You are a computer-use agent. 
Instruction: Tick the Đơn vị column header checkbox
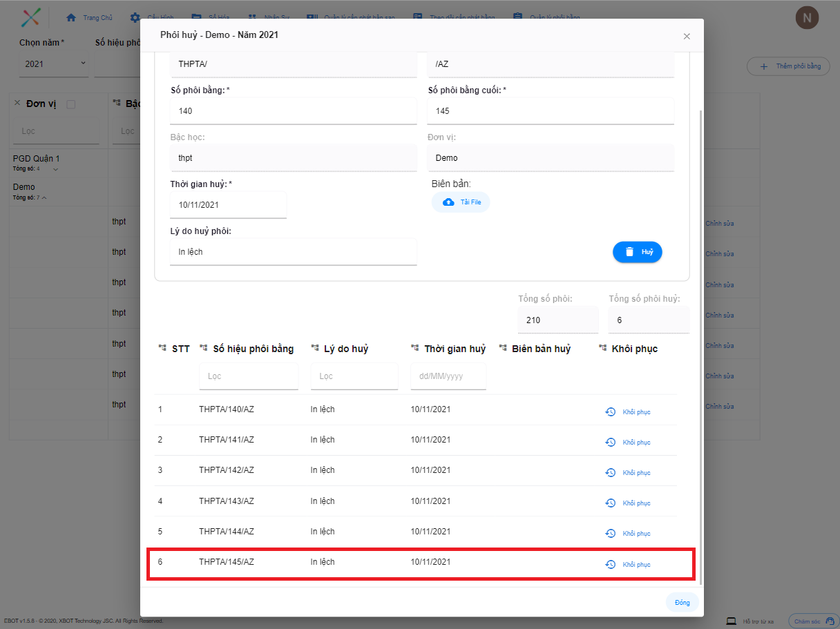pyautogui.click(x=70, y=104)
